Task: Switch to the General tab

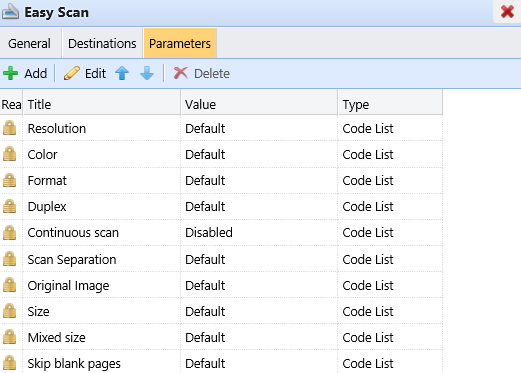Action: (x=29, y=44)
